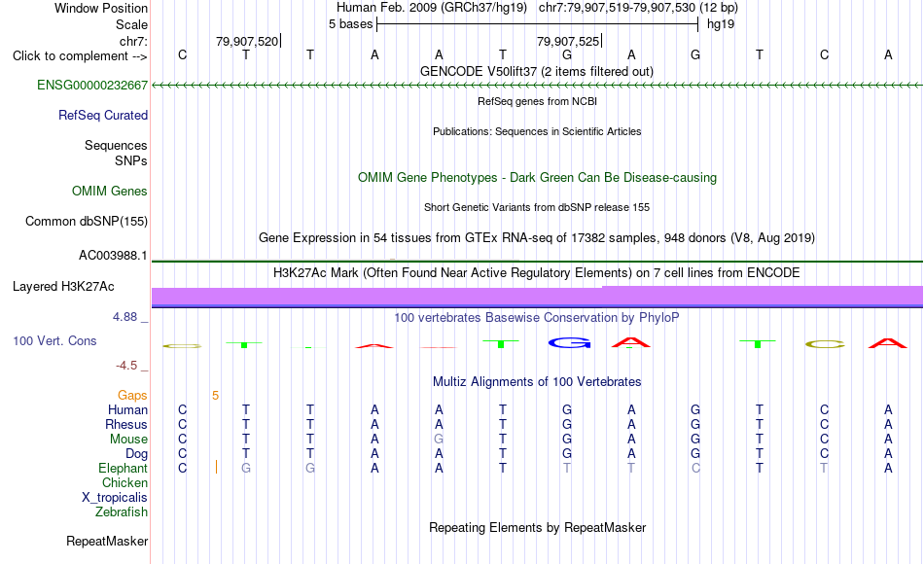Viewport: 924px width, 564px height.
Task: Click the -4.5 PhyloP lower scale value
Action: pyautogui.click(x=126, y=366)
